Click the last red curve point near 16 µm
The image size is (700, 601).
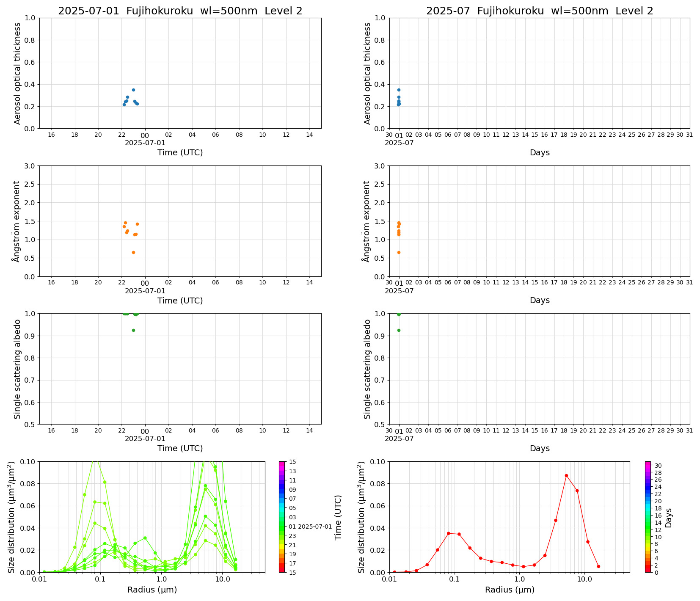(598, 566)
